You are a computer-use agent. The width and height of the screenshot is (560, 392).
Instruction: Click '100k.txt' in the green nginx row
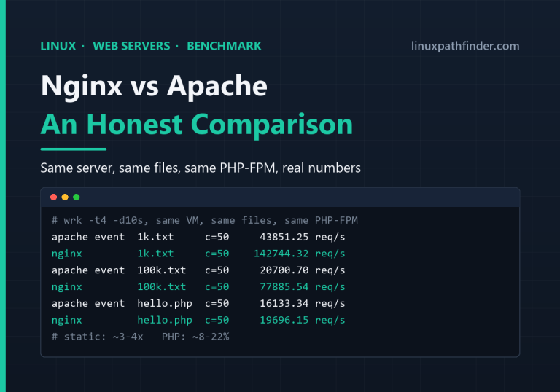161,286
